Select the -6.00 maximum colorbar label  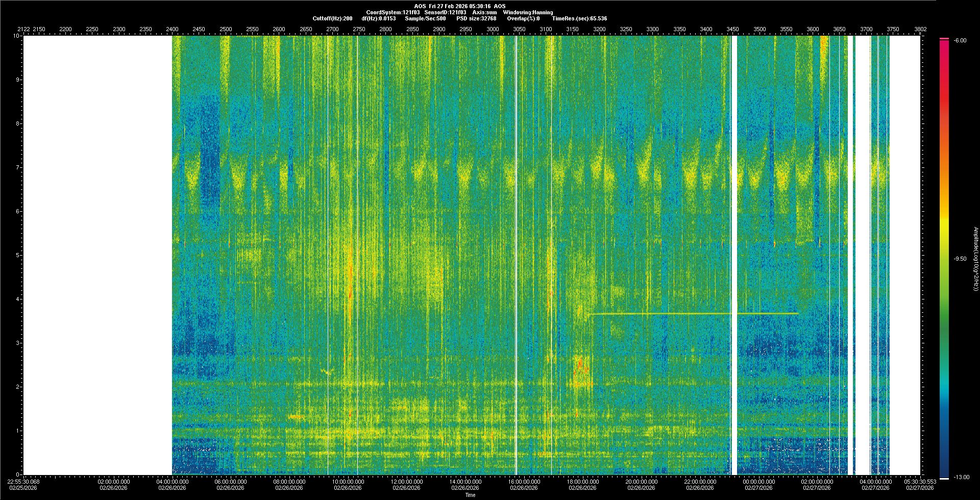[960, 40]
